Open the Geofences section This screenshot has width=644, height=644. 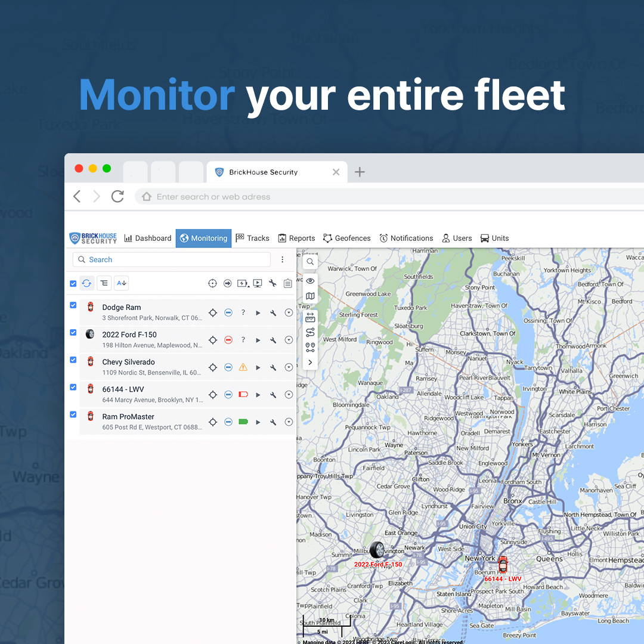click(x=346, y=238)
